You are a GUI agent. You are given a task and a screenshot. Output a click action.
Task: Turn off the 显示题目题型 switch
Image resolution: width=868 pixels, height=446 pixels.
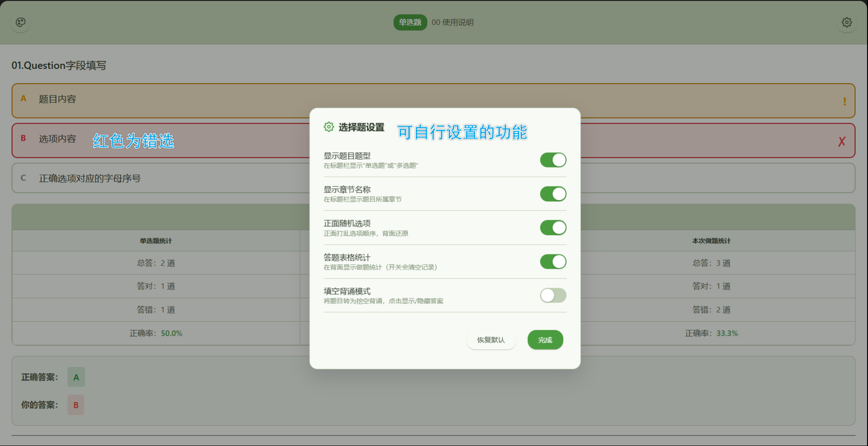pyautogui.click(x=553, y=160)
